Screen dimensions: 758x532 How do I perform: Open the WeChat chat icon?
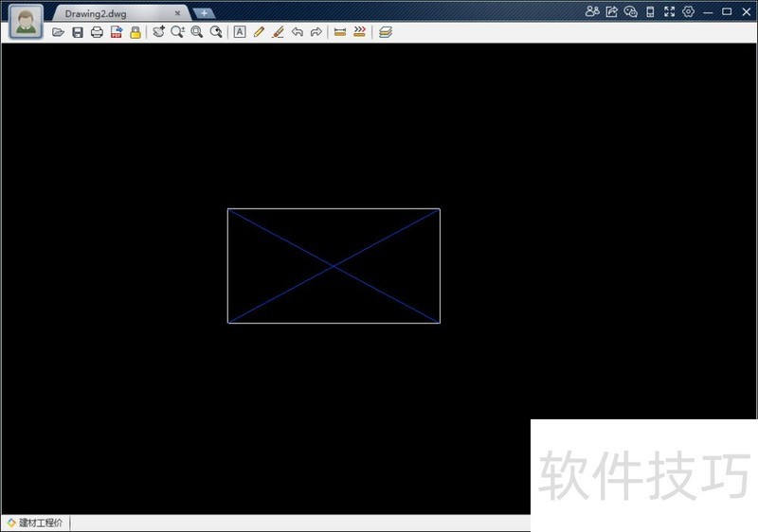630,11
